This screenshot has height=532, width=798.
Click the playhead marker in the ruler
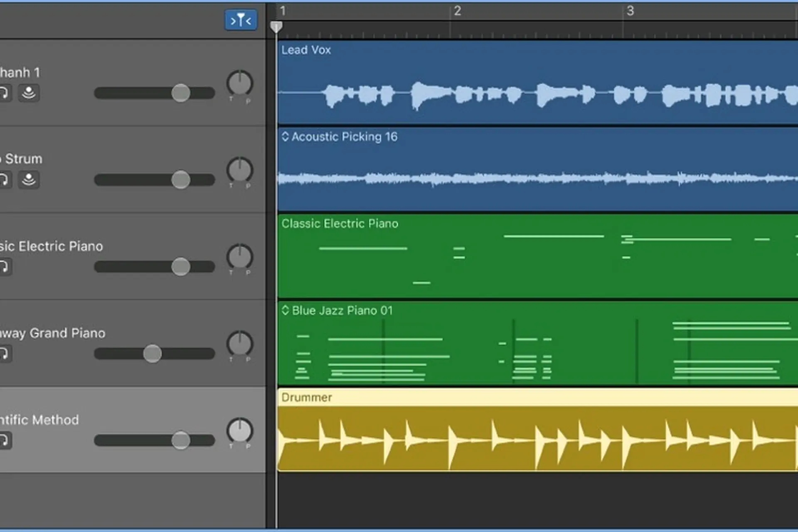pyautogui.click(x=276, y=27)
